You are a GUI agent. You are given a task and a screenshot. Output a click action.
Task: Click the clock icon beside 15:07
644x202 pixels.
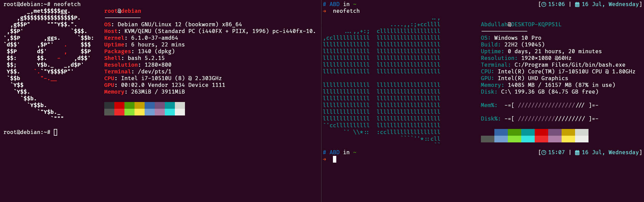pos(544,153)
